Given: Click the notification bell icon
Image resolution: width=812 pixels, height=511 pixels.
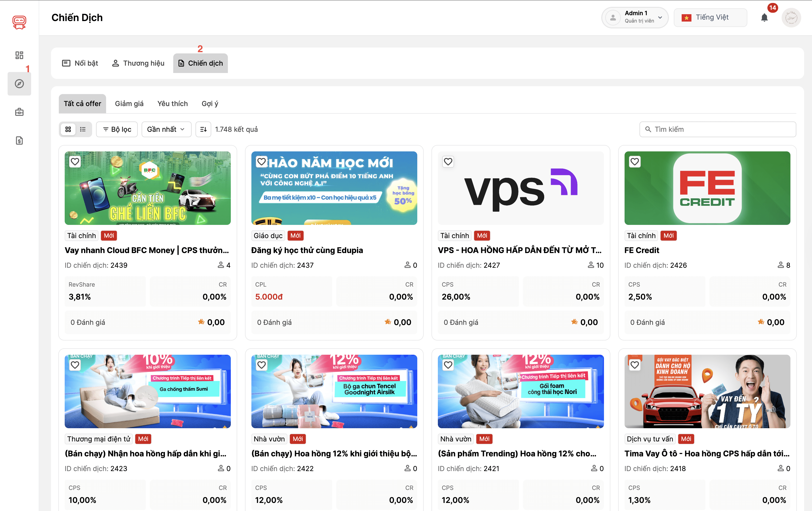Looking at the screenshot, I should pyautogui.click(x=764, y=18).
